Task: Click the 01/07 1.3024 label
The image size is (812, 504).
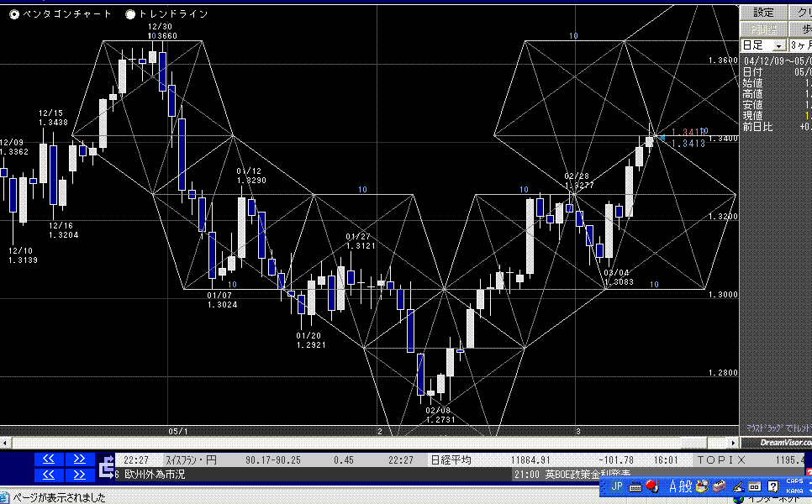Action: pyautogui.click(x=222, y=300)
